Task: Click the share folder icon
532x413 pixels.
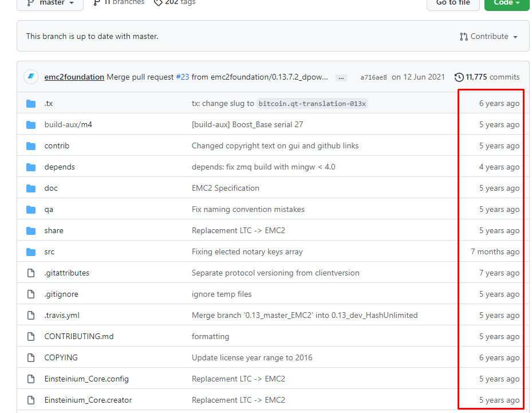Action: (x=31, y=231)
